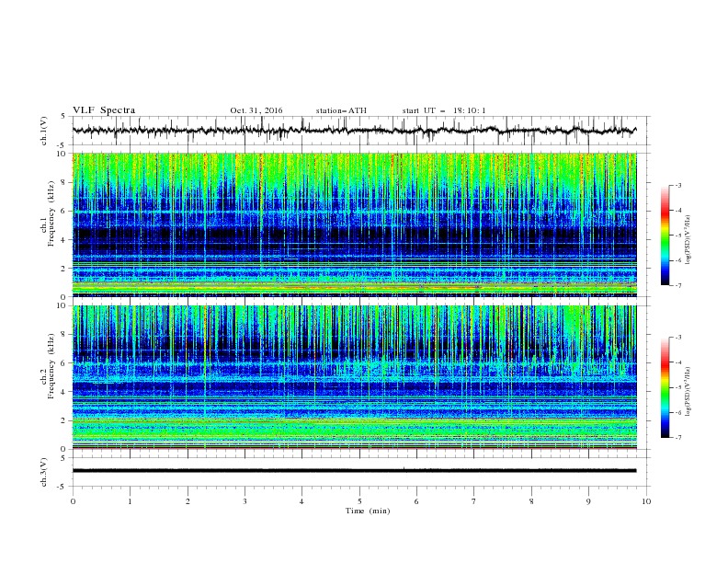Click the 0 minute tick label
The width and height of the screenshot is (728, 563).
coord(73,501)
